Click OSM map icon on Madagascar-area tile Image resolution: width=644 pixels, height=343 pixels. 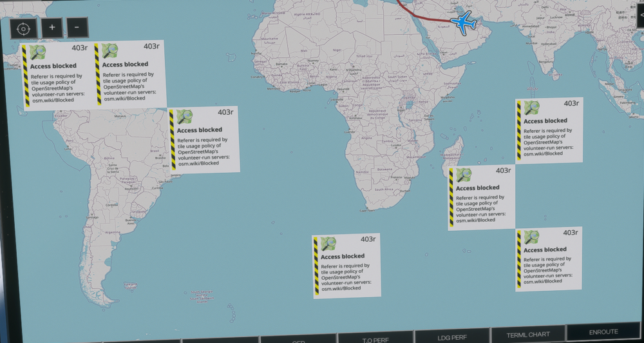(464, 175)
